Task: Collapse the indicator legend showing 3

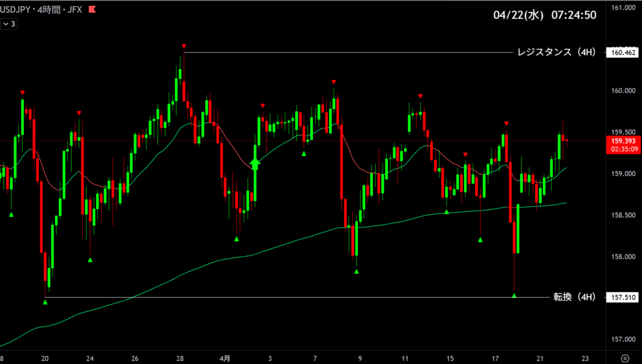Action: click(9, 24)
